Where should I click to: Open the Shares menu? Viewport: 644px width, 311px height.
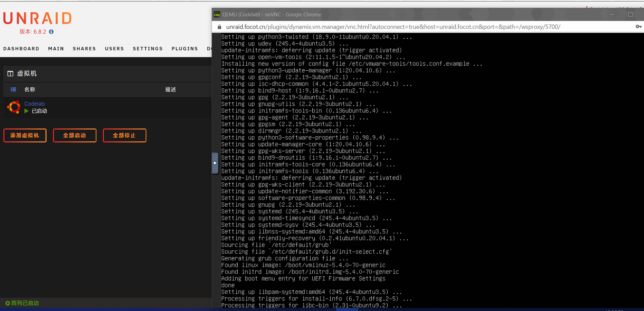[x=84, y=49]
